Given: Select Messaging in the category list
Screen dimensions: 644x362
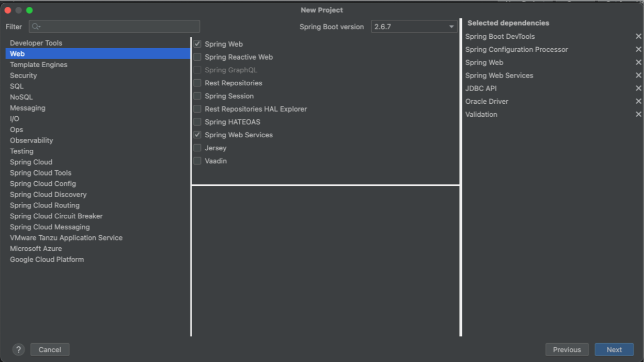Looking at the screenshot, I should (27, 107).
